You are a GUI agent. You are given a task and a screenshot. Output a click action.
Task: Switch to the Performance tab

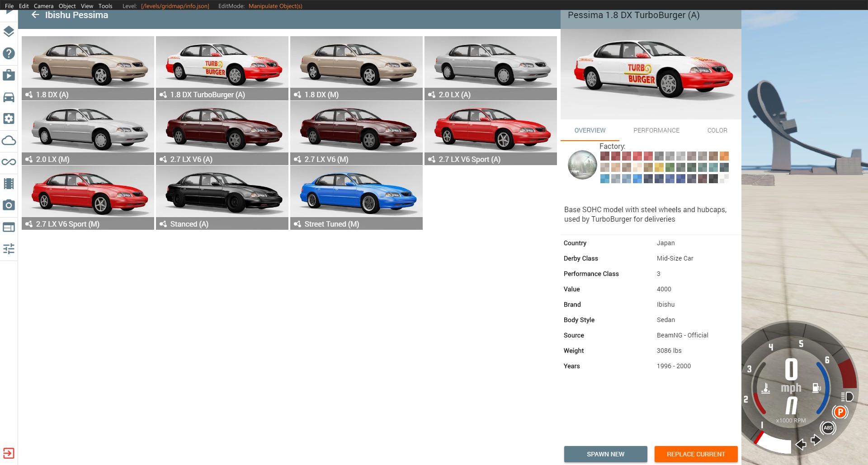point(656,130)
